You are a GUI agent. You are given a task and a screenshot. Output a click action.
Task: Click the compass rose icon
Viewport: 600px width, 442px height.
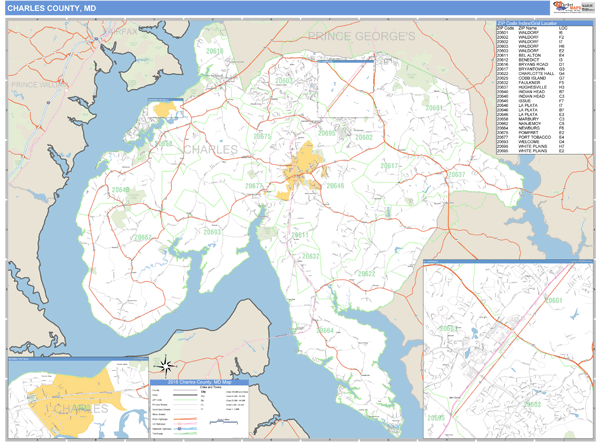[168, 366]
